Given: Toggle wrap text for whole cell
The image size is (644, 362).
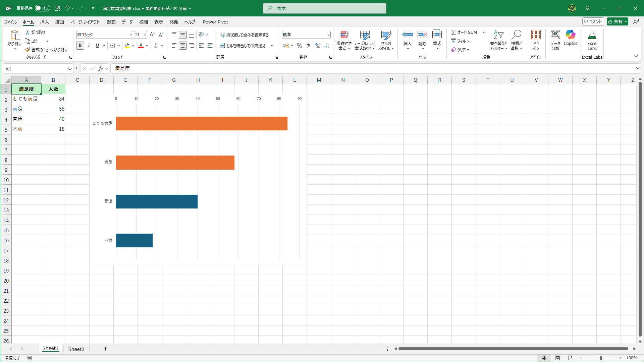Looking at the screenshot, I should [x=245, y=35].
